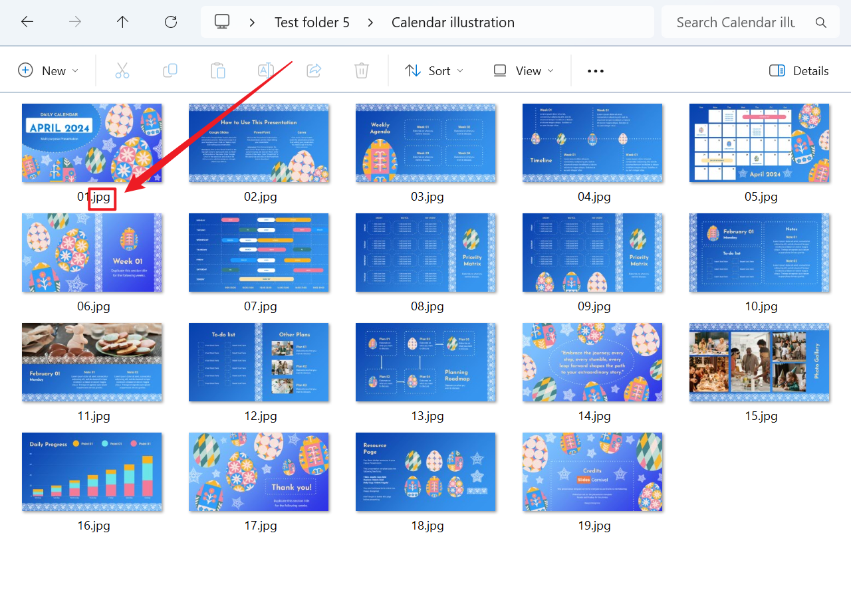The width and height of the screenshot is (851, 616).
Task: Click the file name 15.jpg
Action: (x=761, y=416)
